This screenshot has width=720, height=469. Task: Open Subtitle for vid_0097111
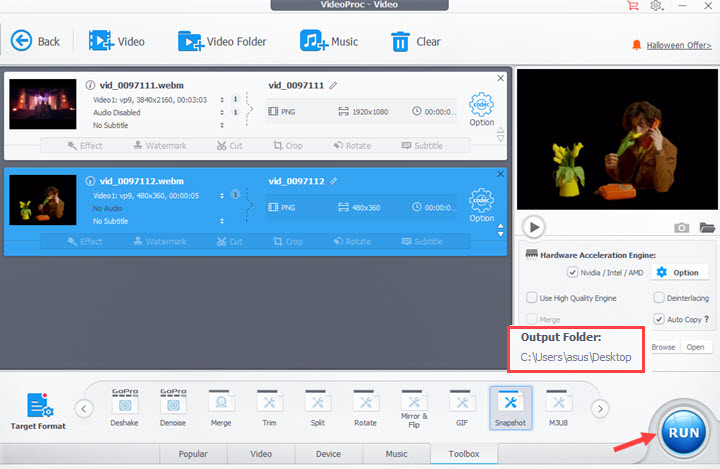click(x=422, y=146)
